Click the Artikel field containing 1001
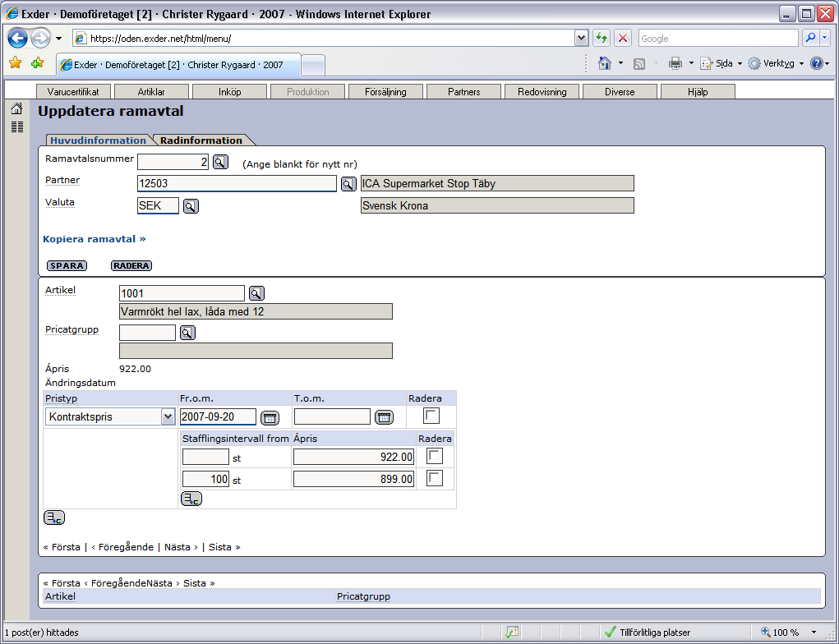This screenshot has height=644, width=839. tap(182, 293)
